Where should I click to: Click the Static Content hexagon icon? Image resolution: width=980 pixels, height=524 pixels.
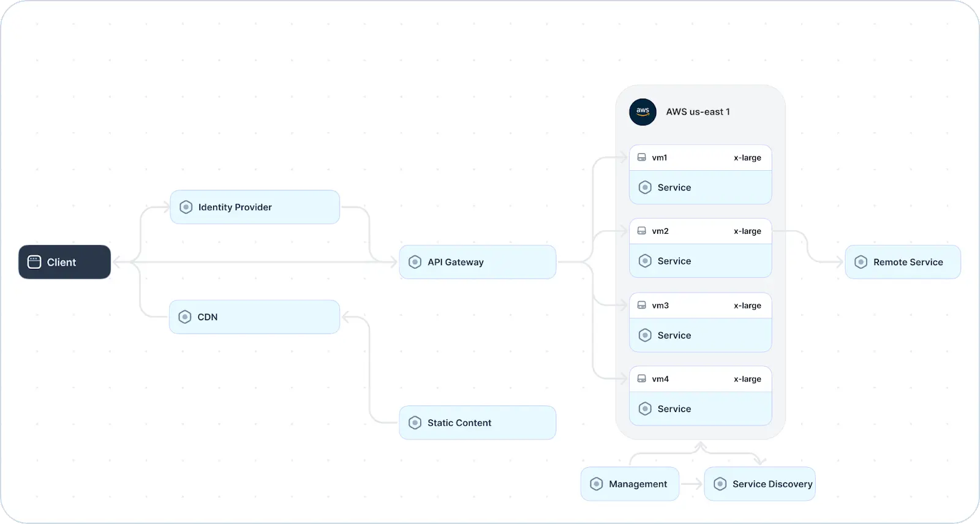click(x=415, y=423)
